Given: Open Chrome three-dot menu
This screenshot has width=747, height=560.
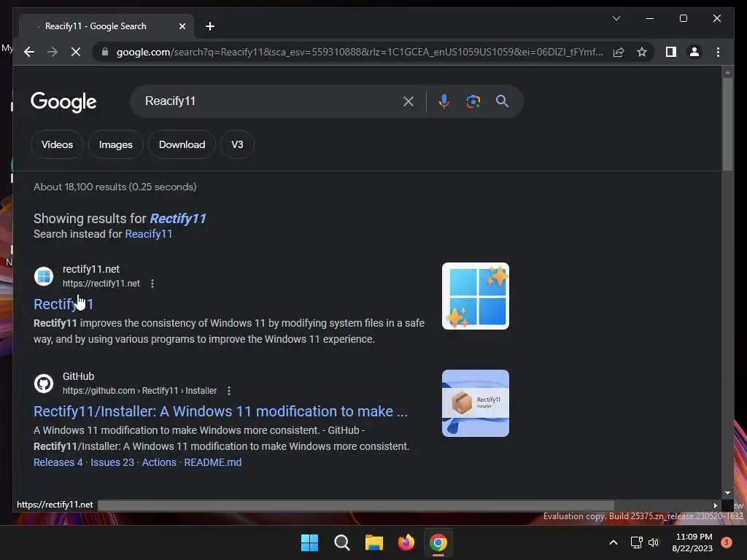Looking at the screenshot, I should tap(718, 52).
